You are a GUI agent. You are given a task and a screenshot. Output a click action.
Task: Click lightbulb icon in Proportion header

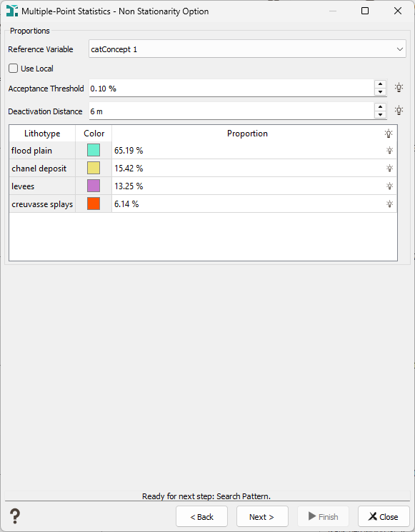(389, 134)
